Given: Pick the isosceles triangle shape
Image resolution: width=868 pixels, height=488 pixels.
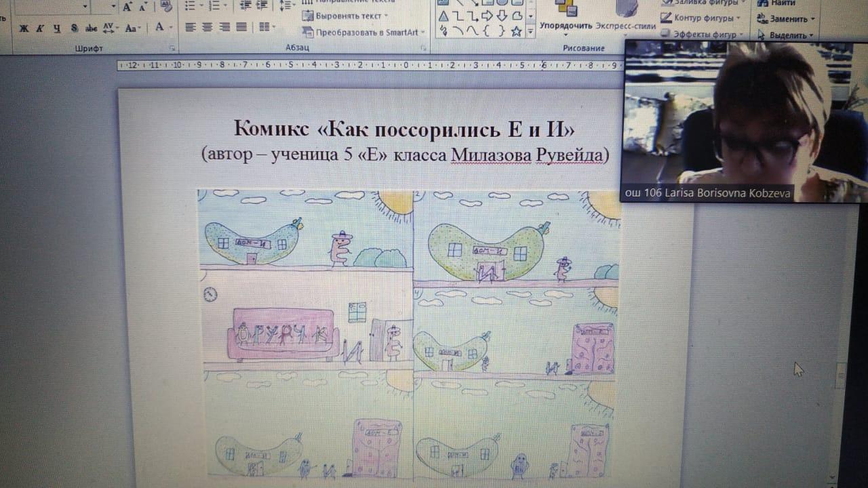Looking at the screenshot, I should (x=443, y=16).
